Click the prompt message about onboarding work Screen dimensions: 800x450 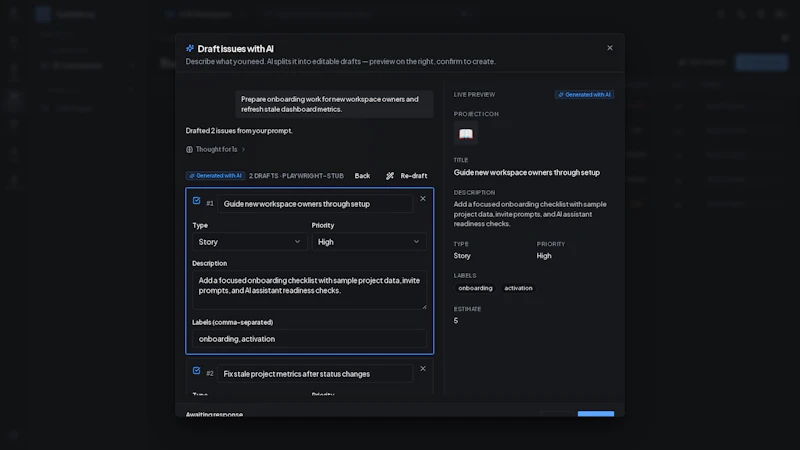(334, 104)
